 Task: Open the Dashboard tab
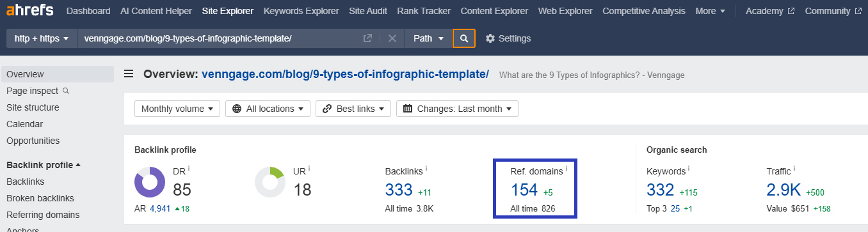click(x=88, y=11)
